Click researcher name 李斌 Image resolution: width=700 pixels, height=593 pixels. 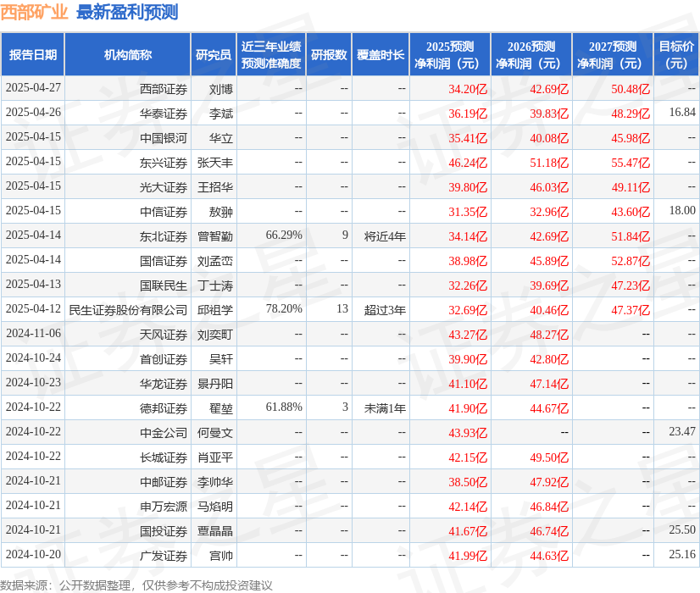[x=221, y=114]
